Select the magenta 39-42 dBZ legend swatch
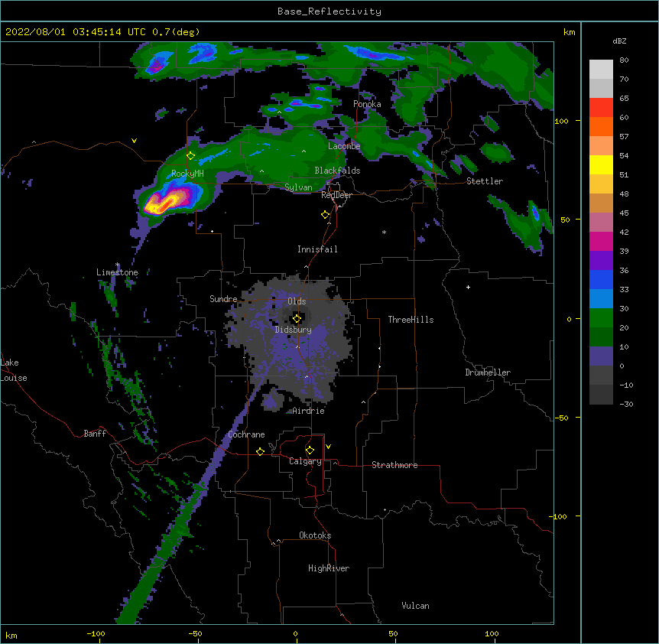The height and width of the screenshot is (644, 659). point(601,242)
